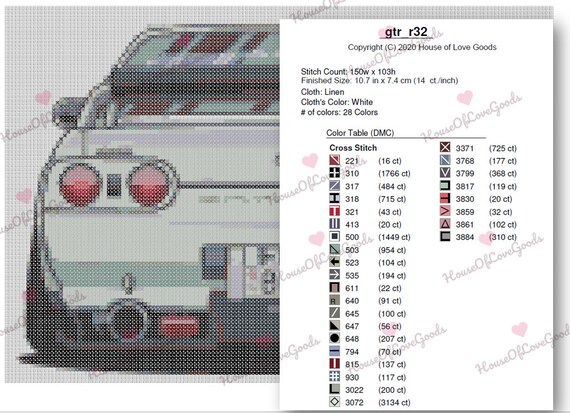Select the Color Table (DMC) heading

360,133
